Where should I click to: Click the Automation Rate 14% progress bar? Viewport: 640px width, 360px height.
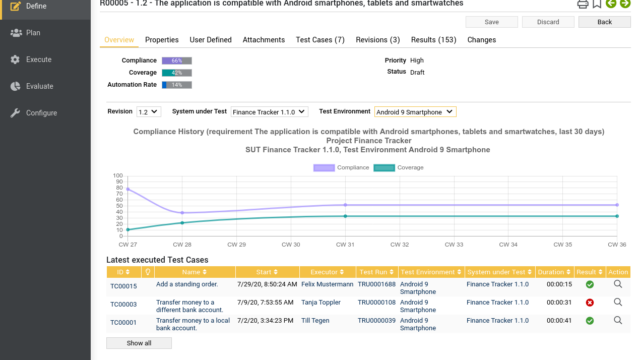click(177, 85)
